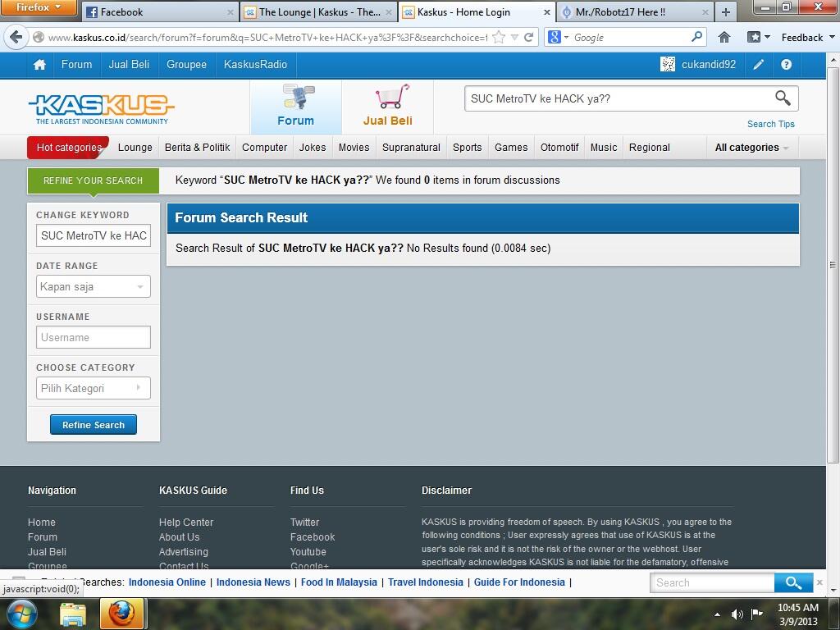The width and height of the screenshot is (840, 630).
Task: Open a new tab with plus button
Action: coord(726,12)
